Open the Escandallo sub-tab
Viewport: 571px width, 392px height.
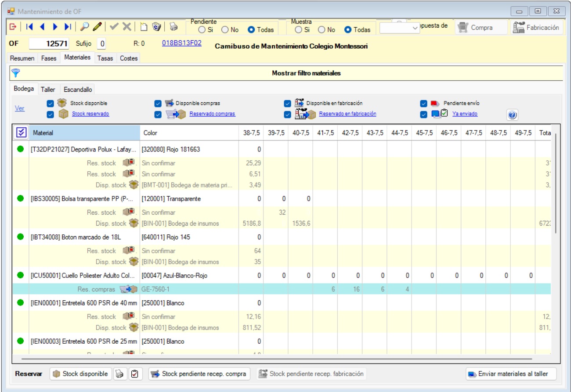[x=78, y=89]
